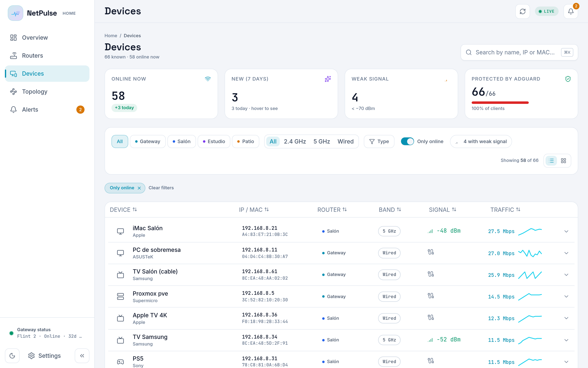The height and width of the screenshot is (368, 588).
Task: Select the 5 GHz band tab
Action: (x=321, y=141)
